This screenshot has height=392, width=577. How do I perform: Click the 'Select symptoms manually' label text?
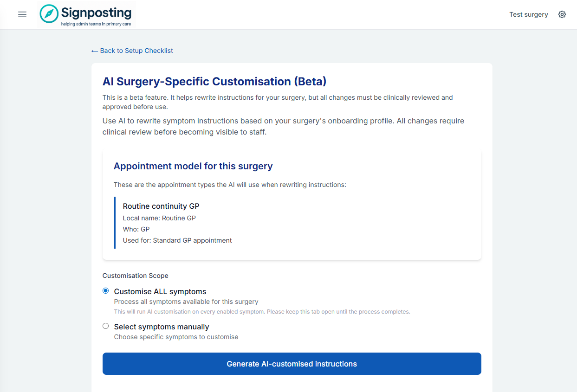(162, 327)
